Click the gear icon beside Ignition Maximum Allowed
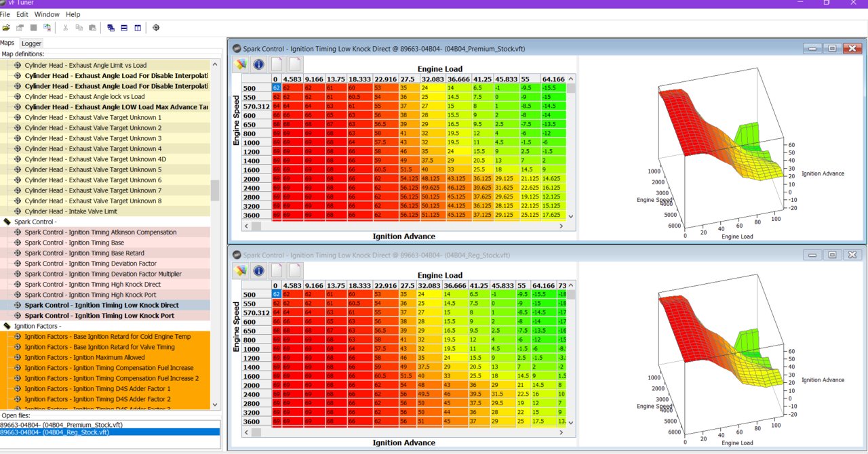This screenshot has height=454, width=868. 18,357
